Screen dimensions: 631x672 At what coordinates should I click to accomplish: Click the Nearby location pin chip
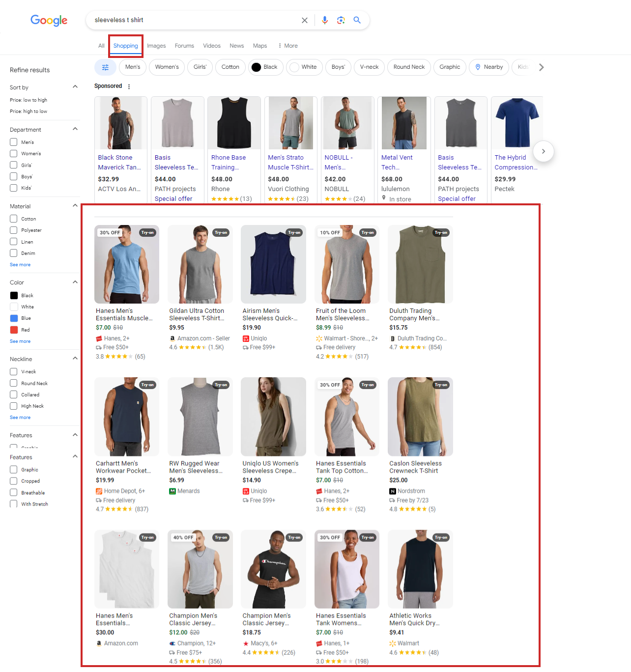[x=488, y=67]
